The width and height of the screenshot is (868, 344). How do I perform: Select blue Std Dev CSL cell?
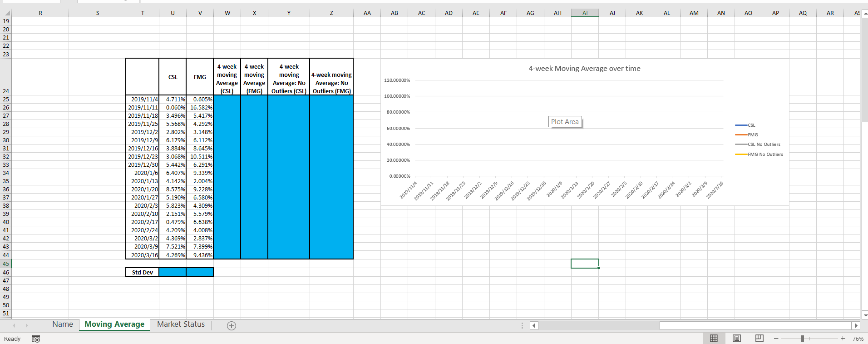173,272
